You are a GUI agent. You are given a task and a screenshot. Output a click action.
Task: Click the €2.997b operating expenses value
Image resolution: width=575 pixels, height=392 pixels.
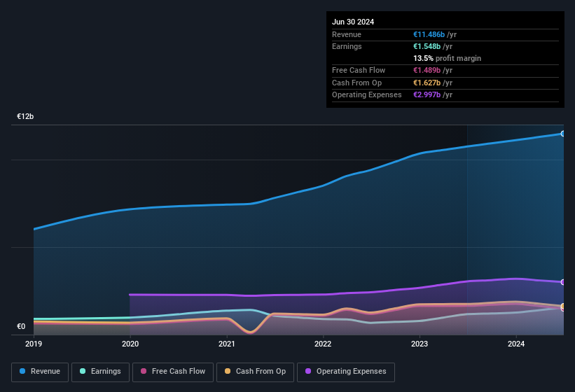click(x=427, y=95)
